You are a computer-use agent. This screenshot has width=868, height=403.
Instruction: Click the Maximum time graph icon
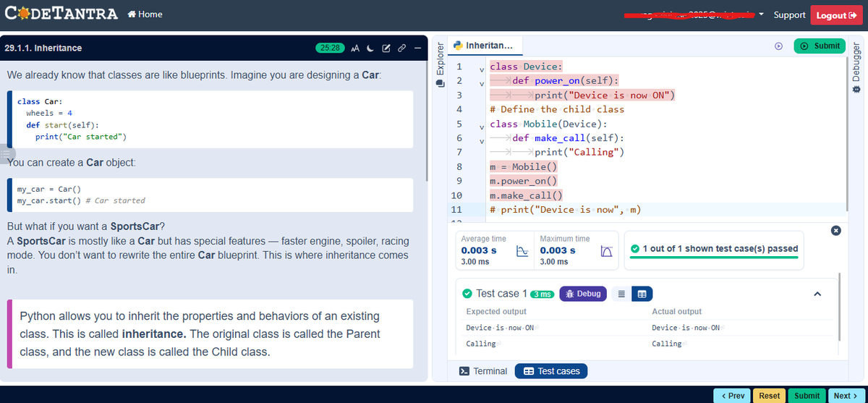[608, 250]
